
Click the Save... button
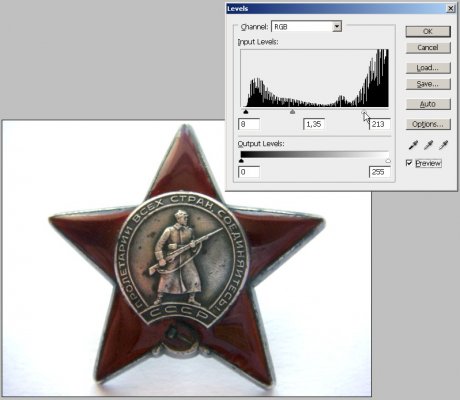(x=428, y=84)
